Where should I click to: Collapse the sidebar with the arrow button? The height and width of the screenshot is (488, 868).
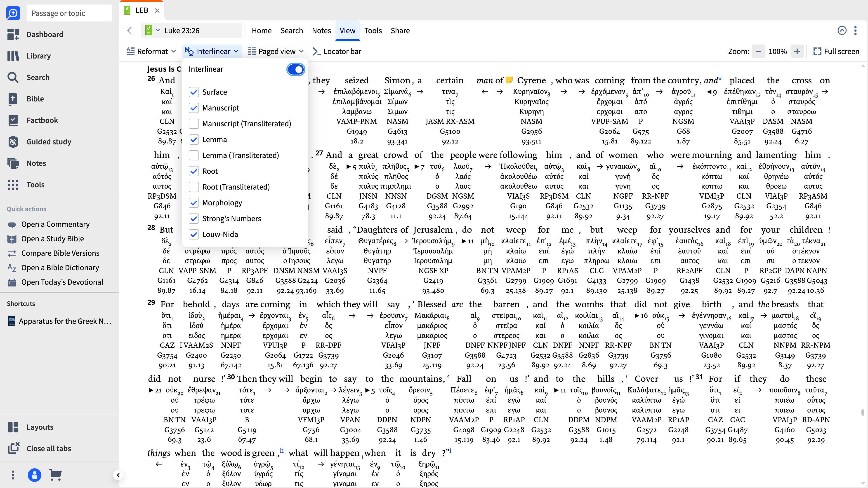pyautogui.click(x=118, y=475)
